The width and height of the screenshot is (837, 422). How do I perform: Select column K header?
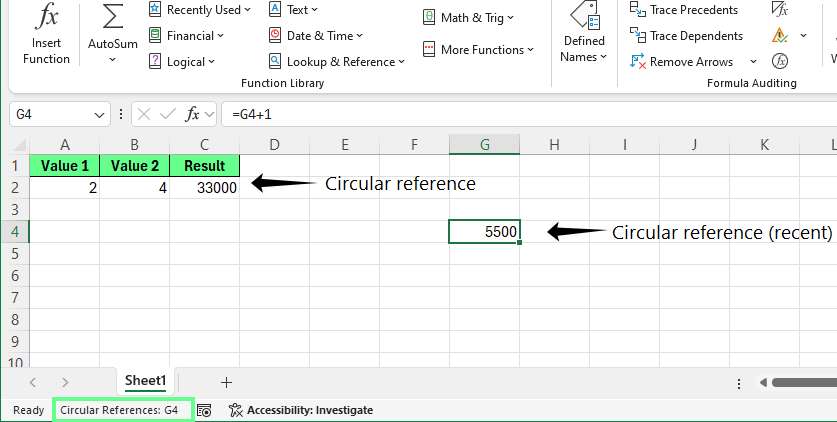click(764, 145)
